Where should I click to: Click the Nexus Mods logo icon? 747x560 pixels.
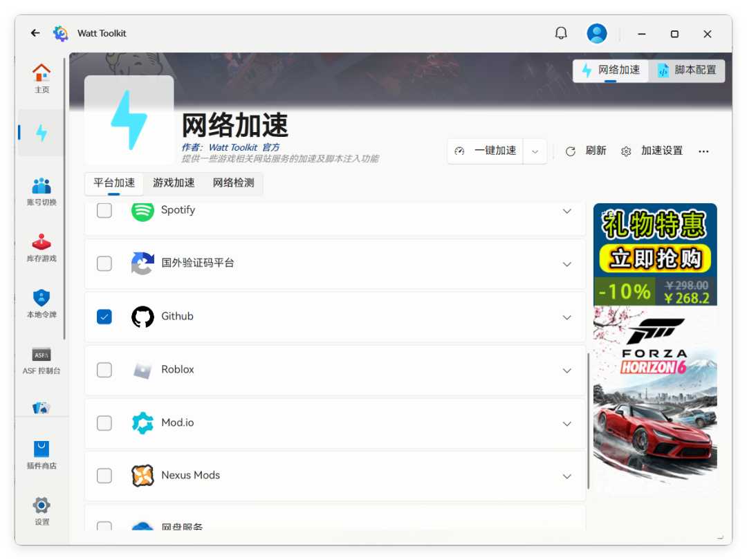click(142, 476)
